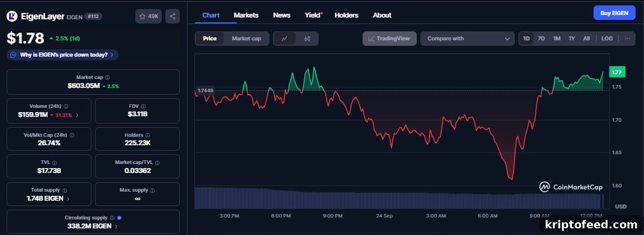
Task: Click the 225.23K holders value
Action: [x=137, y=143]
